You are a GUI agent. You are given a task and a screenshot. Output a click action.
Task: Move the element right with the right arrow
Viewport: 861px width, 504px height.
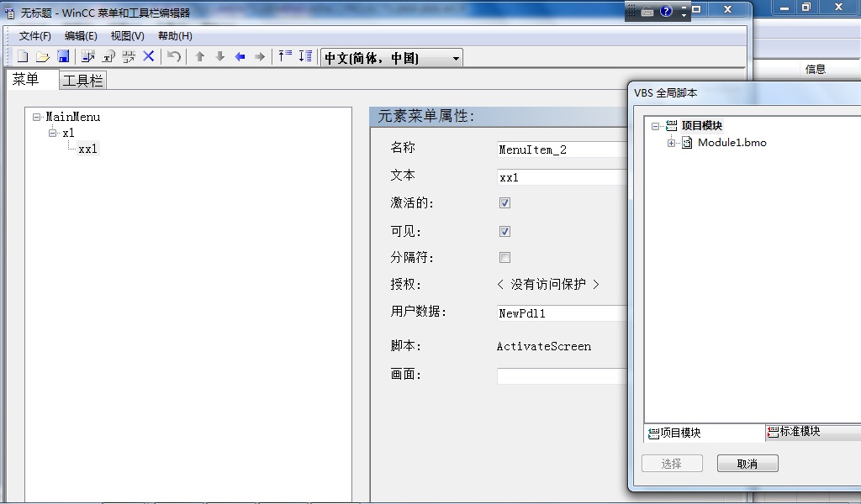point(260,56)
